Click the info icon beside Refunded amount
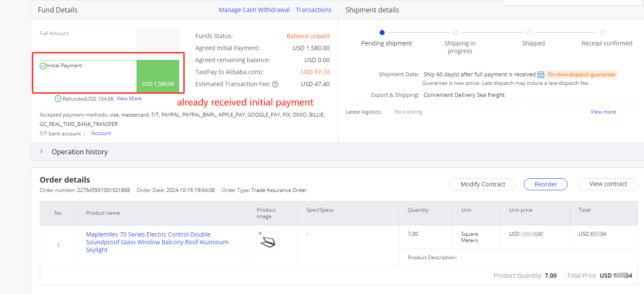The height and width of the screenshot is (294, 644). point(58,99)
